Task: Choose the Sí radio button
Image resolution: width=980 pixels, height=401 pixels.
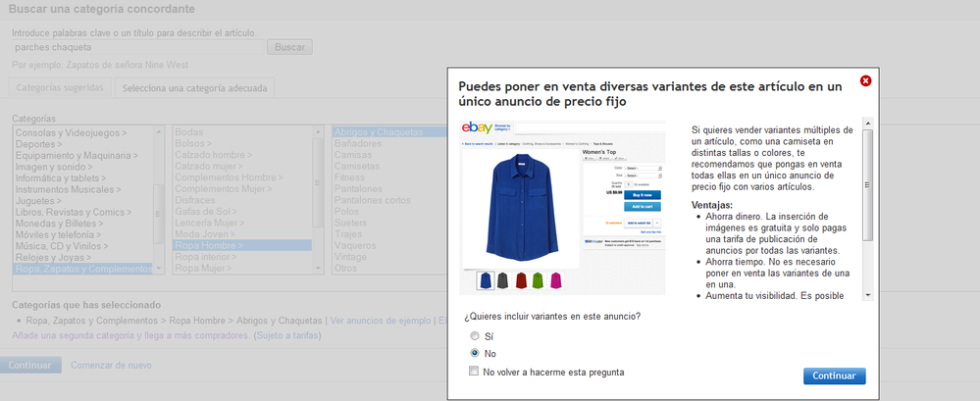Action: point(476,335)
